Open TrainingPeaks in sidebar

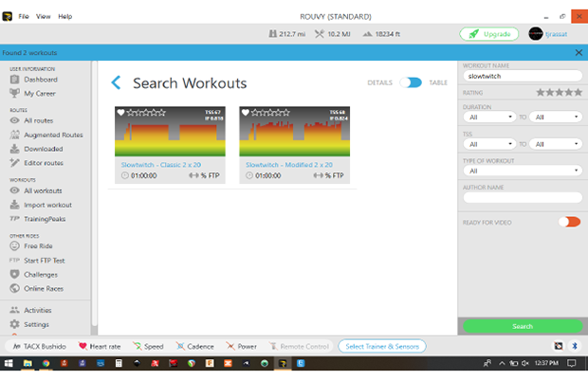[x=45, y=219]
